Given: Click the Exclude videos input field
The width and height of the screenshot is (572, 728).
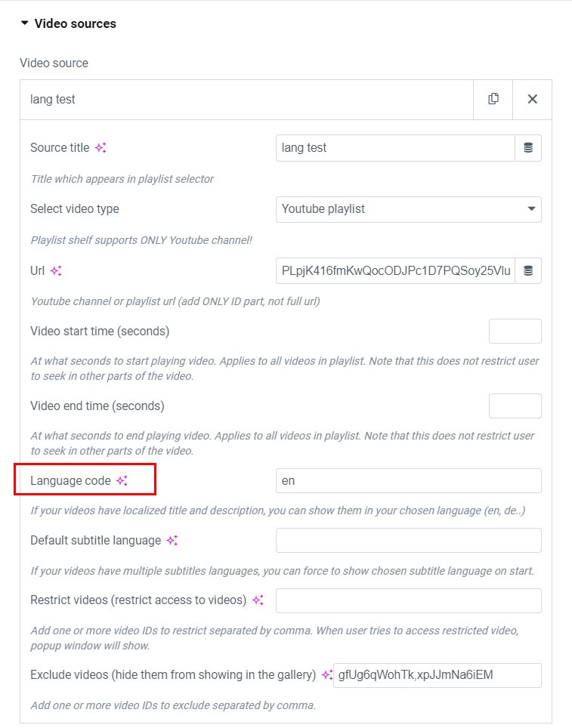Looking at the screenshot, I should click(x=437, y=675).
